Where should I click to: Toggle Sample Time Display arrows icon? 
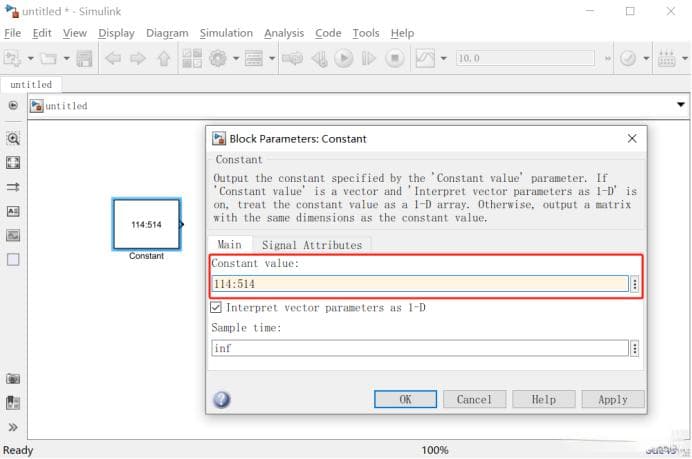pyautogui.click(x=13, y=187)
